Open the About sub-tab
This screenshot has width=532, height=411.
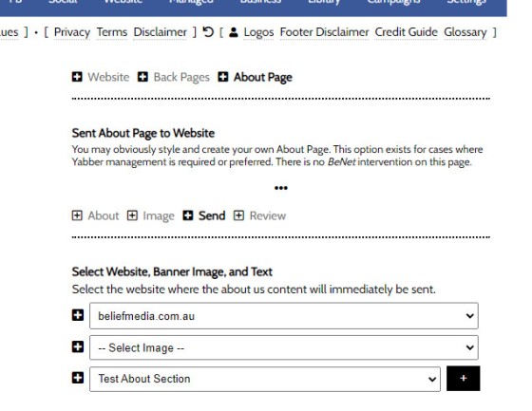tap(104, 215)
